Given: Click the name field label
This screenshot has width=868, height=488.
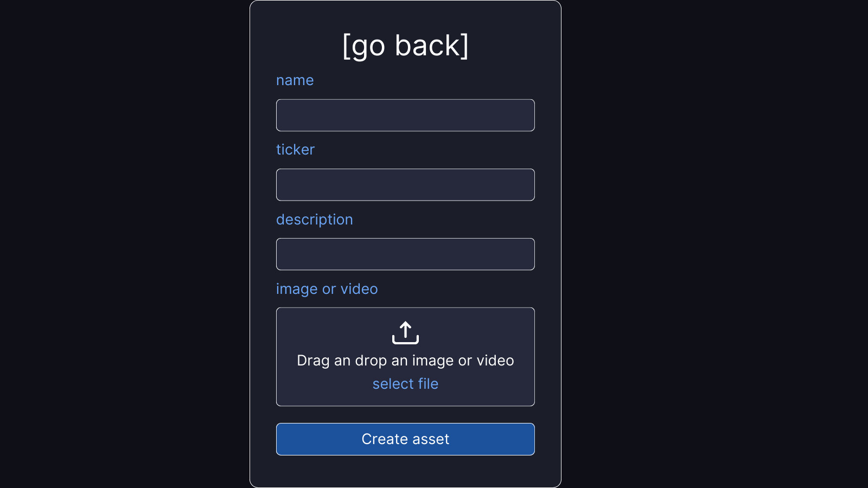Looking at the screenshot, I should pyautogui.click(x=295, y=80).
